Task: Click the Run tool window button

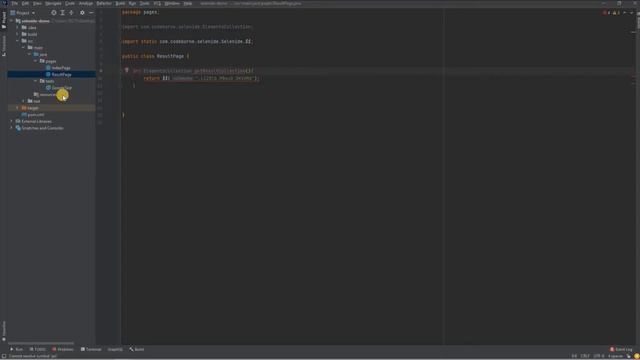Action: [16, 349]
